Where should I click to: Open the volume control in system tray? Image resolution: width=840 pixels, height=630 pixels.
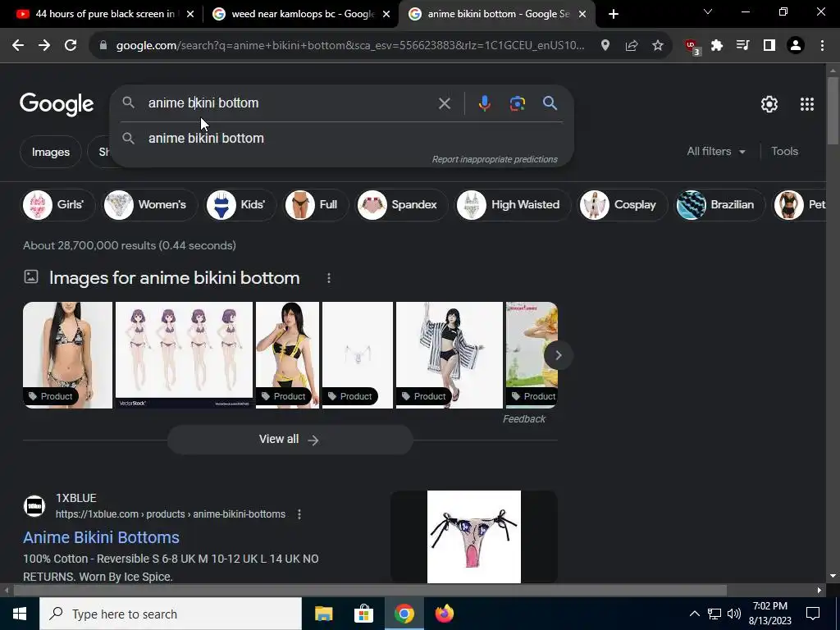point(734,614)
